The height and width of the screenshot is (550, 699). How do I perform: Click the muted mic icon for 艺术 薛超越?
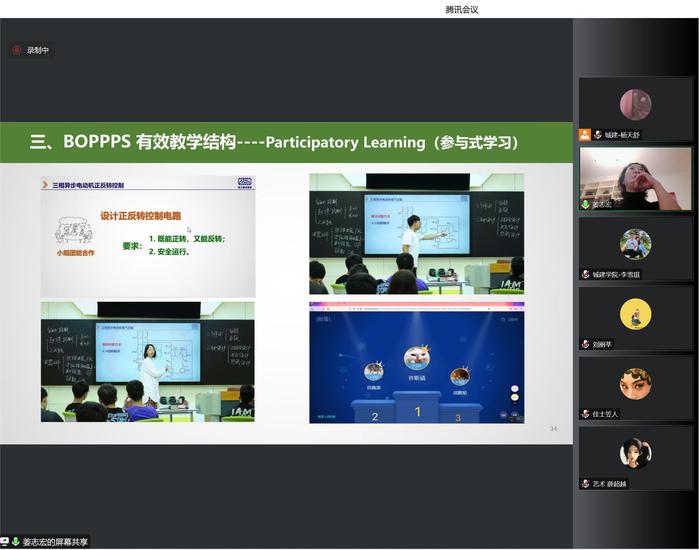pyautogui.click(x=586, y=484)
